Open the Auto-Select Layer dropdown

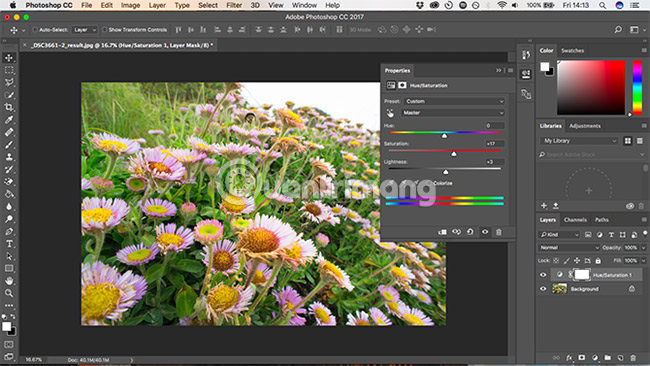pyautogui.click(x=85, y=30)
